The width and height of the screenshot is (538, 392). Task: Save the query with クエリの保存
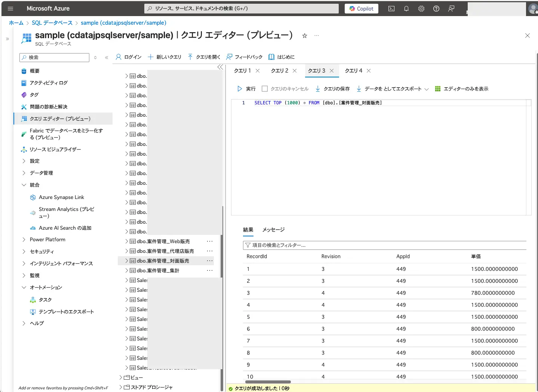click(332, 89)
